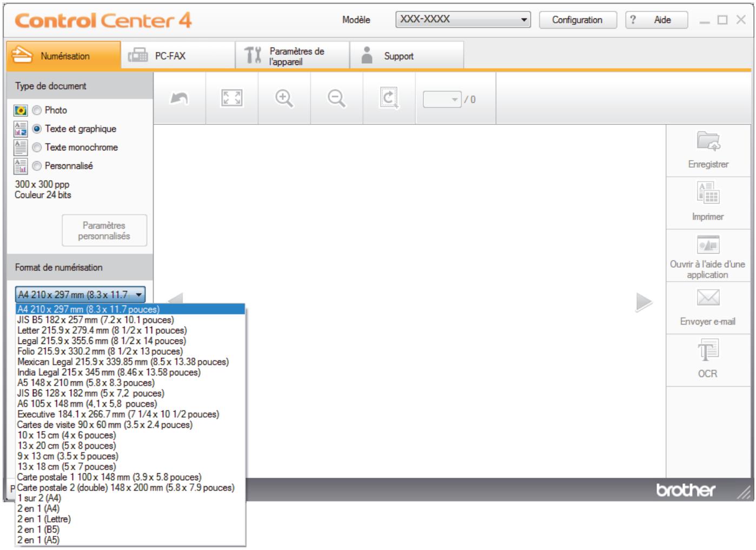Pick the 2 en 1 (A5) option

click(130, 540)
